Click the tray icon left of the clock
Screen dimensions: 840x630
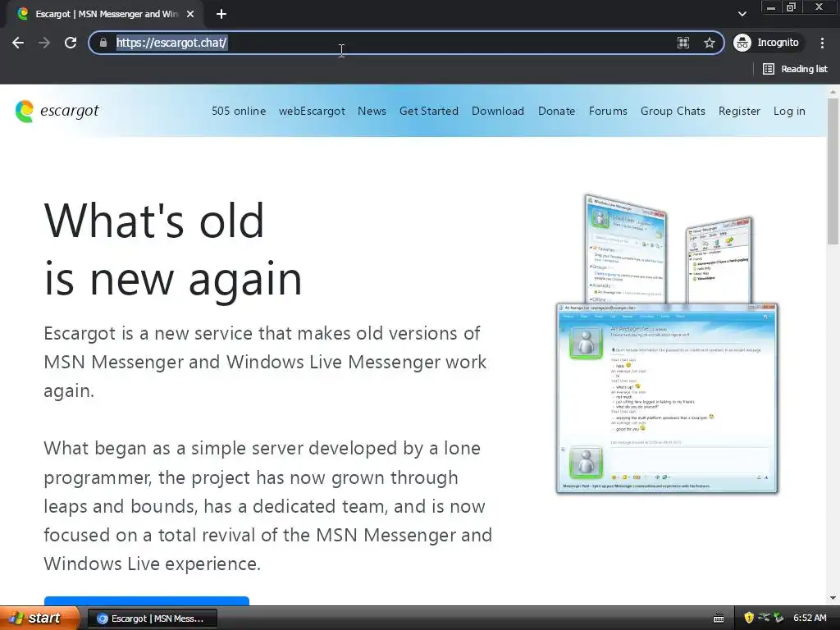[779, 618]
